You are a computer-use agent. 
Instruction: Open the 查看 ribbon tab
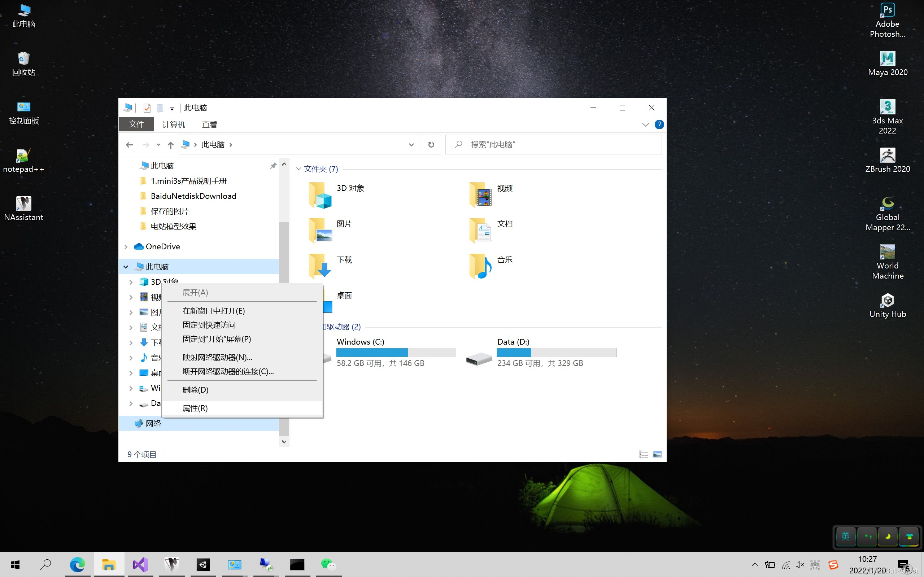point(209,124)
